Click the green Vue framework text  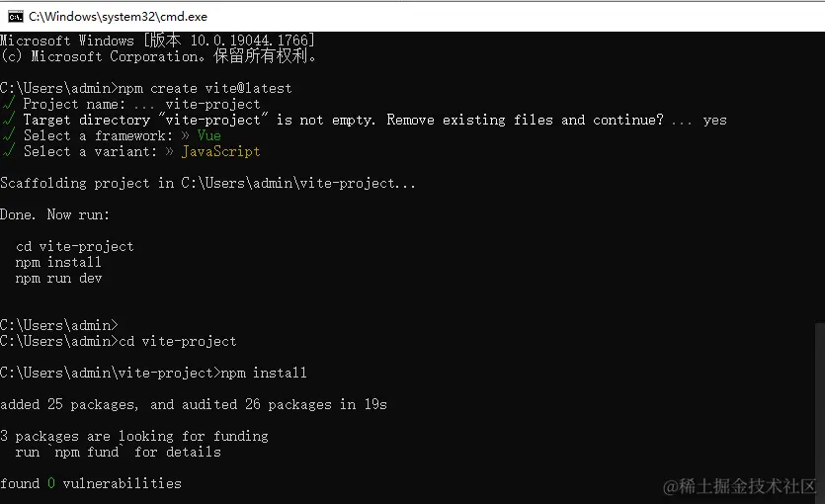(x=208, y=135)
